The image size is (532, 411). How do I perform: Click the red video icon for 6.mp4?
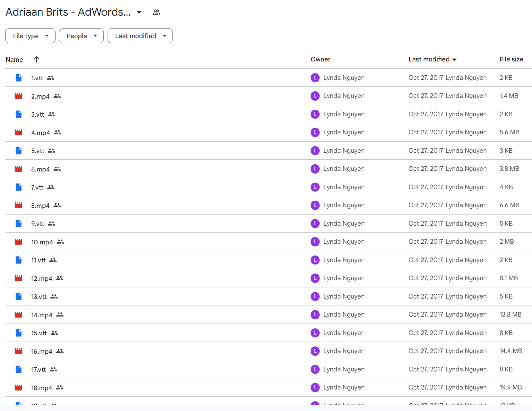pyautogui.click(x=18, y=169)
